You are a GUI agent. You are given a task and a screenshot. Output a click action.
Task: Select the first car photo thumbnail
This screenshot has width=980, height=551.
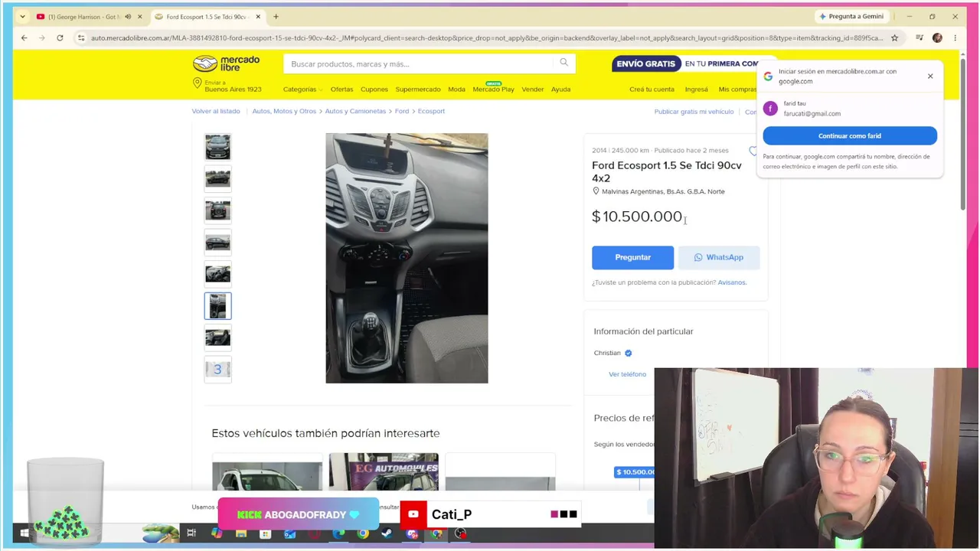(x=217, y=147)
